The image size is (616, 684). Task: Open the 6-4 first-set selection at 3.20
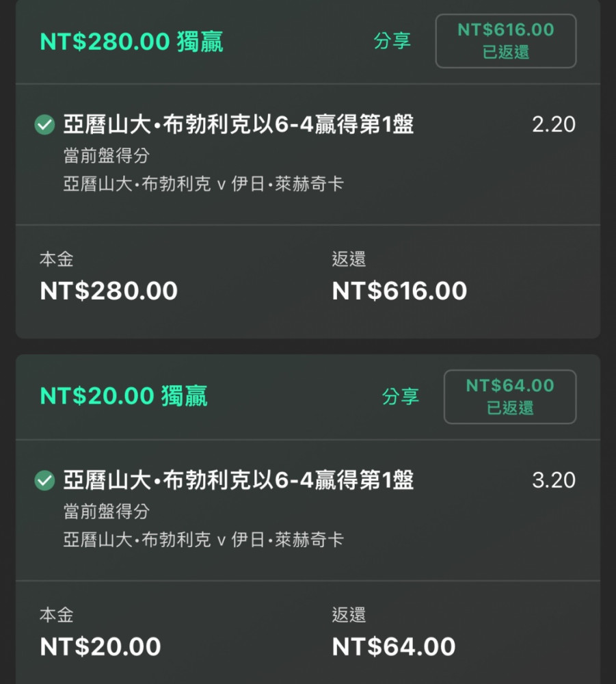click(239, 480)
